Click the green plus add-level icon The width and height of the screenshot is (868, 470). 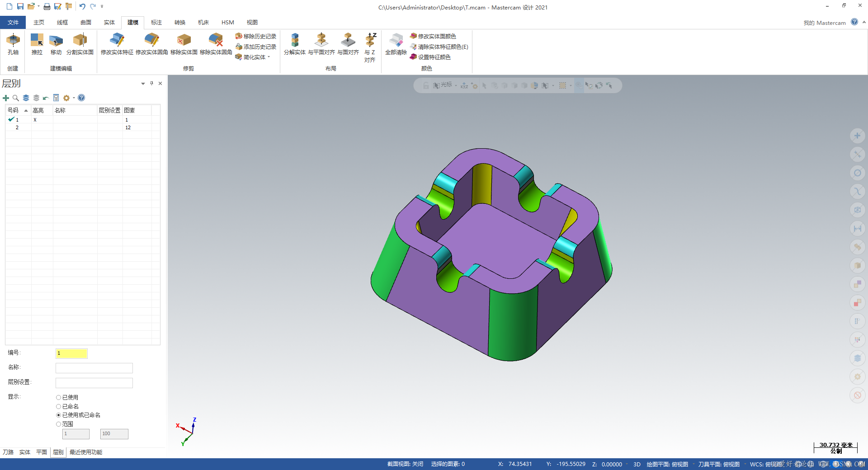(x=6, y=98)
